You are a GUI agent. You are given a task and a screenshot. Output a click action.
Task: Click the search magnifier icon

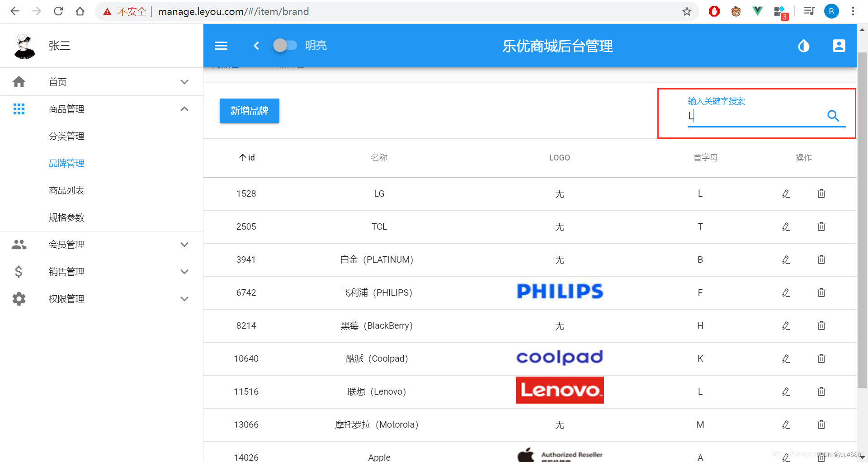pos(833,116)
